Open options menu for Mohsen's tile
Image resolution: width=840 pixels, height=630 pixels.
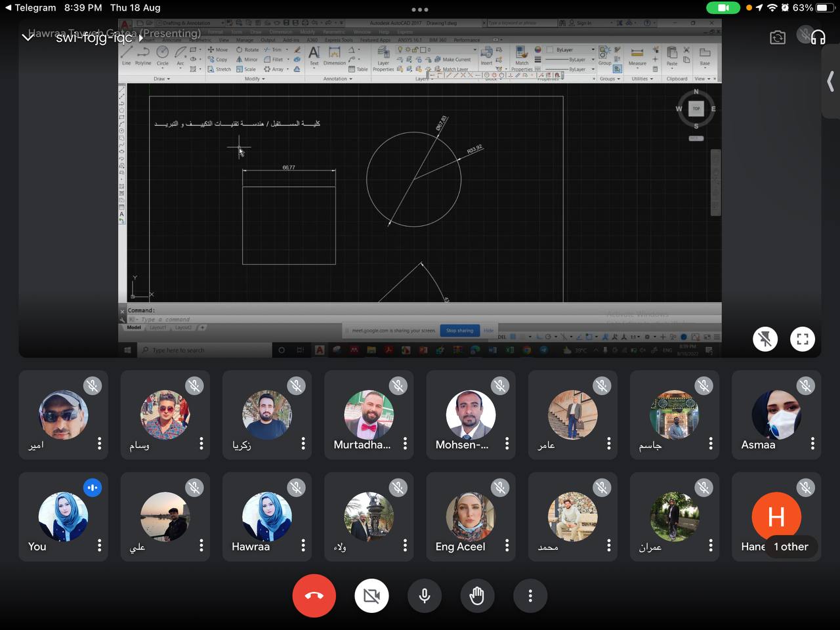tap(507, 444)
